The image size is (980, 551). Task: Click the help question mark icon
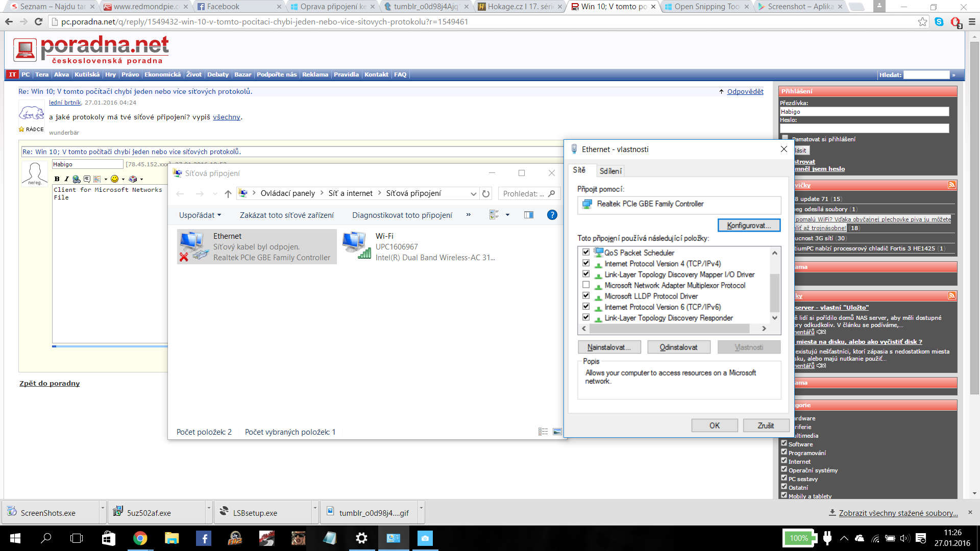coord(552,215)
